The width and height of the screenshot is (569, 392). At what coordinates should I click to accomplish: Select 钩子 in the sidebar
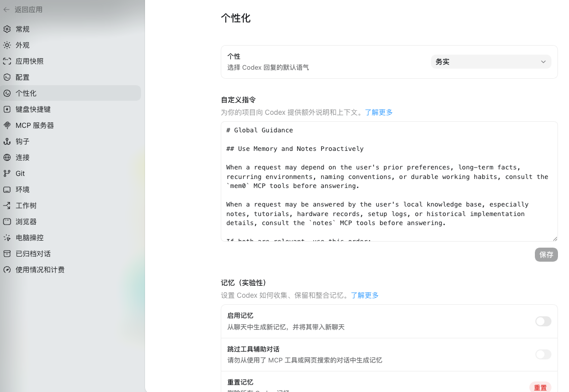[70, 141]
